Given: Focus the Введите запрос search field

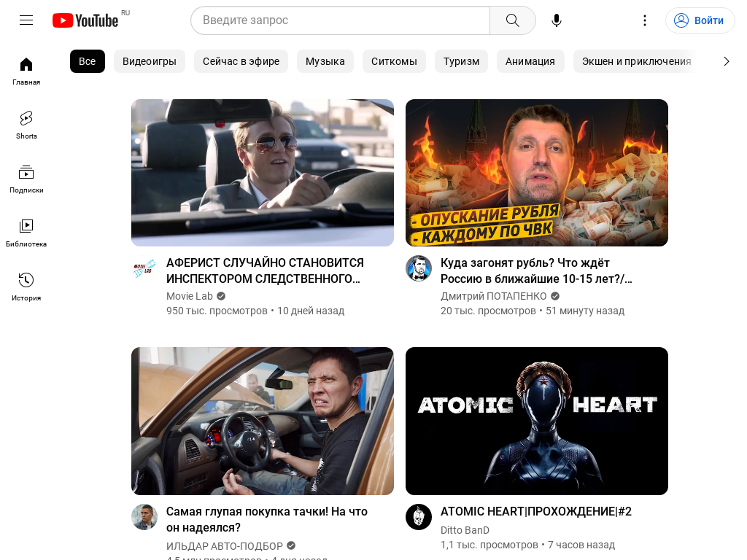Looking at the screenshot, I should click(x=340, y=20).
